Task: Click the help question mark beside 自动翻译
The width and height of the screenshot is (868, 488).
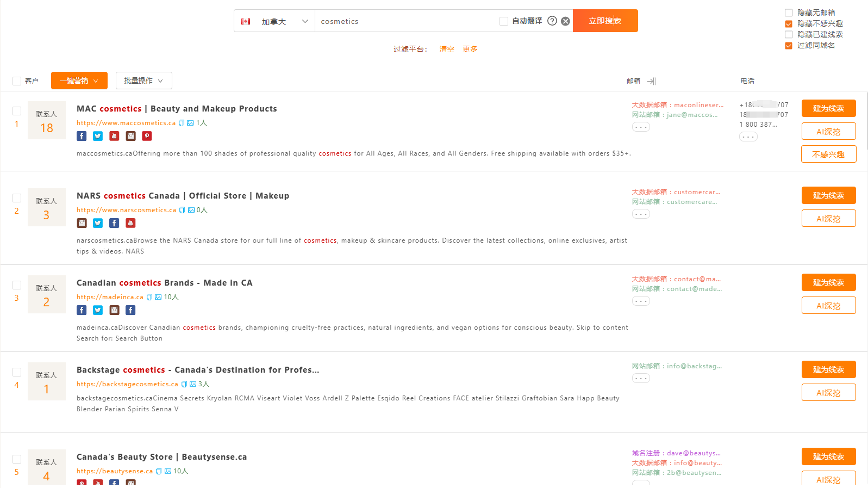Action: [552, 21]
